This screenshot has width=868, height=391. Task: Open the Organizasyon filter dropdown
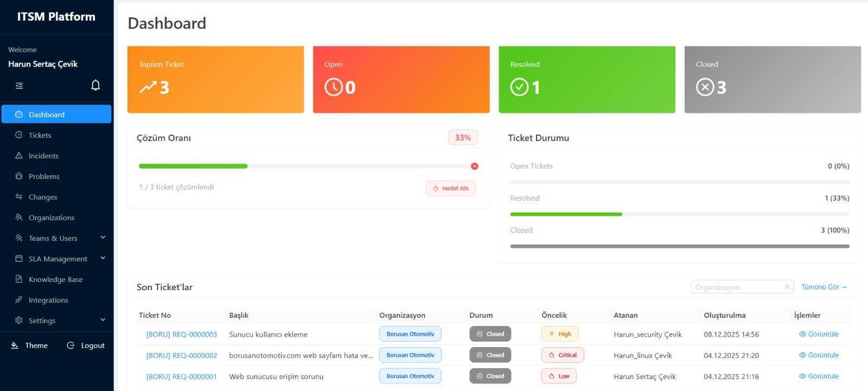click(742, 287)
